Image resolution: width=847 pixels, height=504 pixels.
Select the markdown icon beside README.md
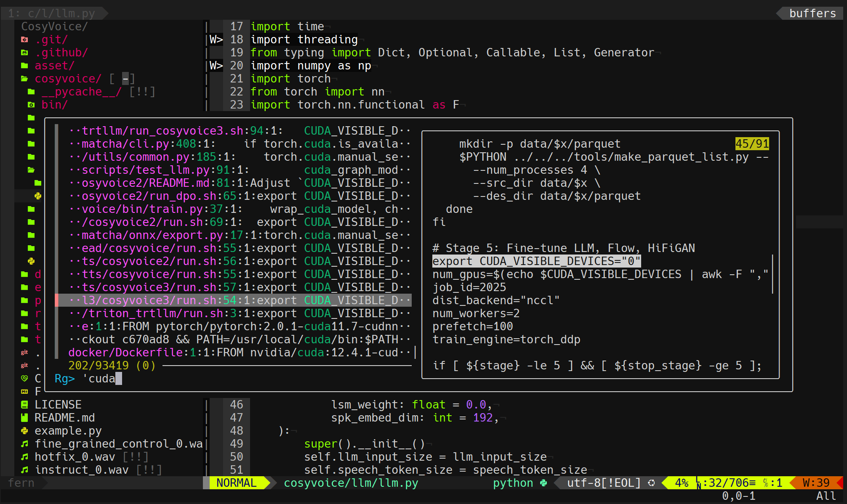[x=24, y=417]
